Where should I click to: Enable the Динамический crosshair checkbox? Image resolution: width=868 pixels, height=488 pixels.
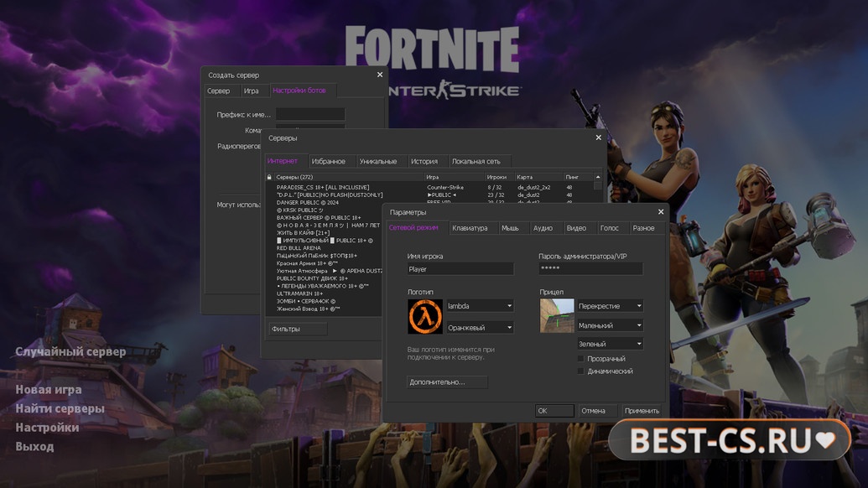tap(580, 371)
